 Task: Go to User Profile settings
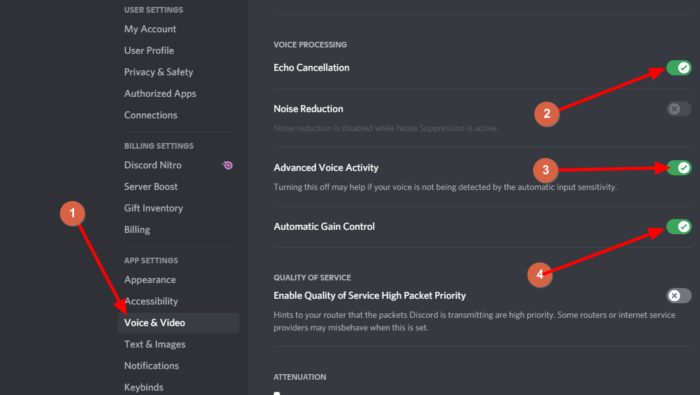[x=149, y=50]
